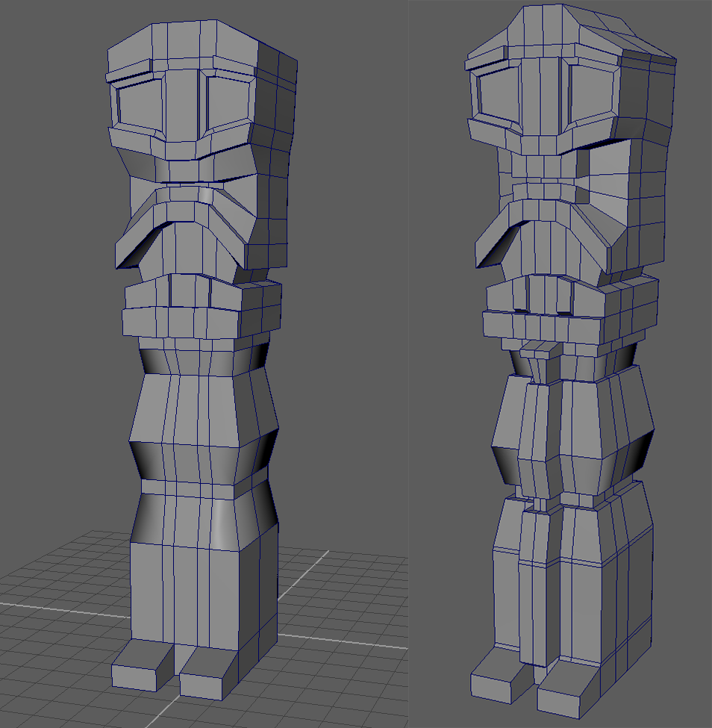Click left tiki model's left eye socket
The width and height of the screenshot is (712, 728).
[x=140, y=106]
